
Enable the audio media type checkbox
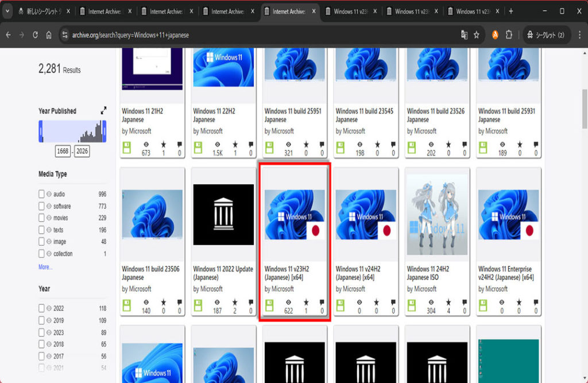(41, 194)
